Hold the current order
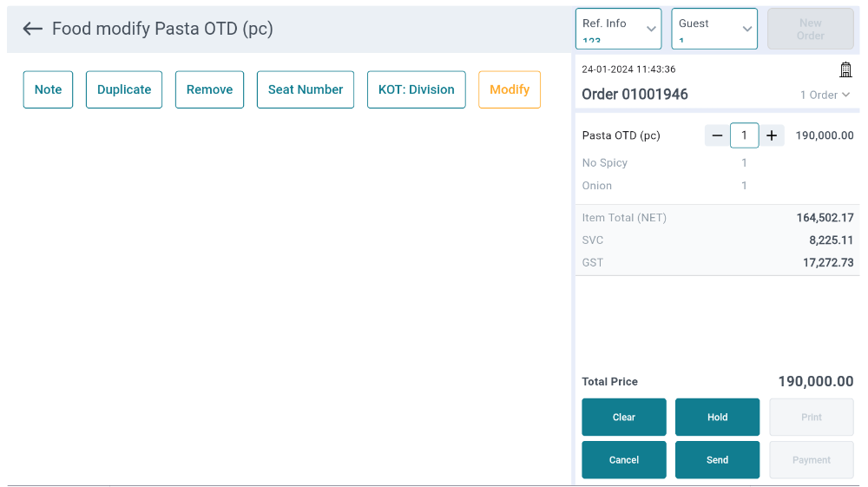 pos(718,418)
